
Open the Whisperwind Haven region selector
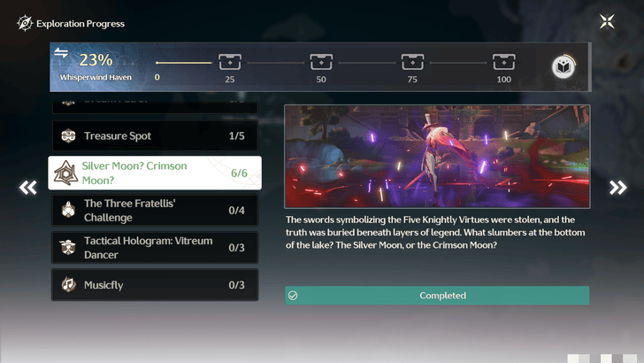pos(96,77)
